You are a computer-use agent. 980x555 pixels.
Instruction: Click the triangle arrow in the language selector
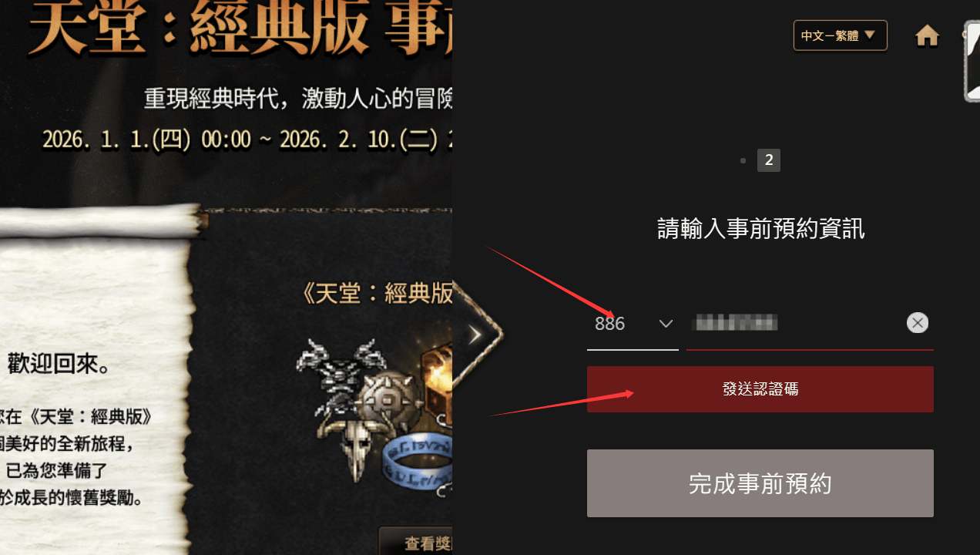click(x=870, y=35)
